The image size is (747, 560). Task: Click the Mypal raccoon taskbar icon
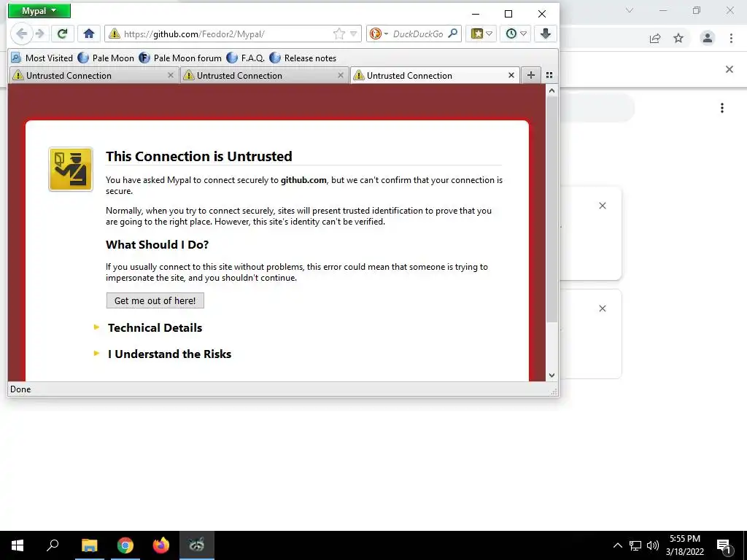(x=197, y=545)
